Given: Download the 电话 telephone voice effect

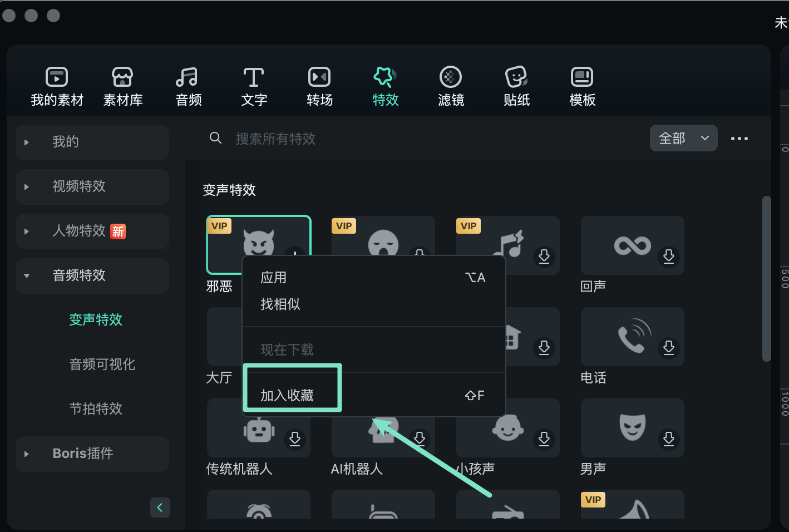Looking at the screenshot, I should pyautogui.click(x=668, y=348).
